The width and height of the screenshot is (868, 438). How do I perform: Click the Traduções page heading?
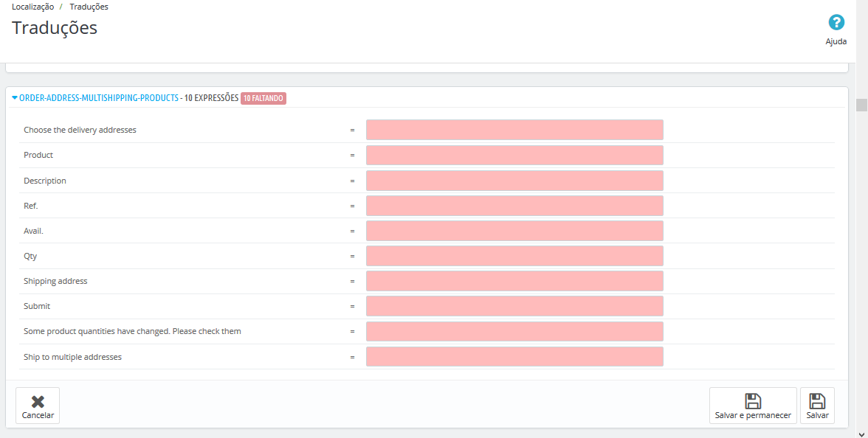pos(55,28)
